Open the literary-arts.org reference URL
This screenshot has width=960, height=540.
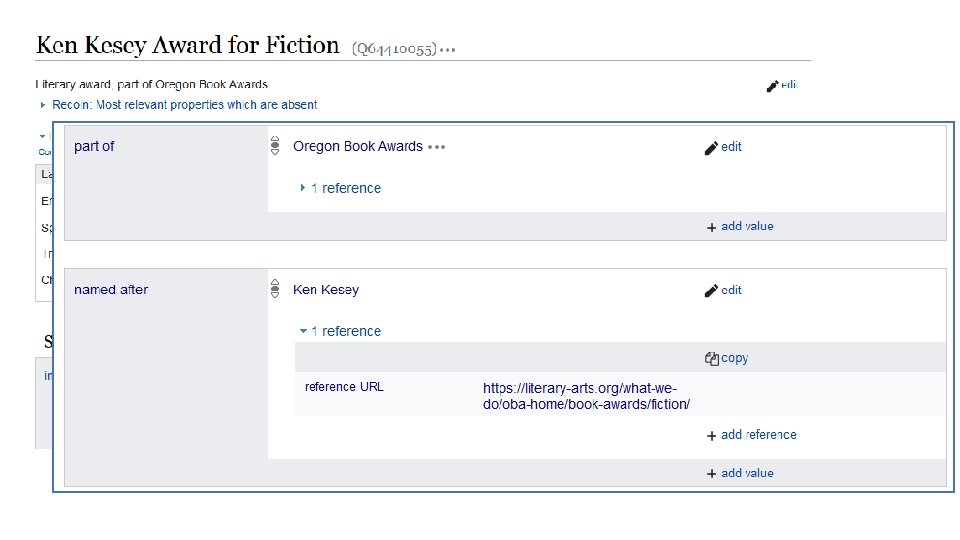pos(586,396)
